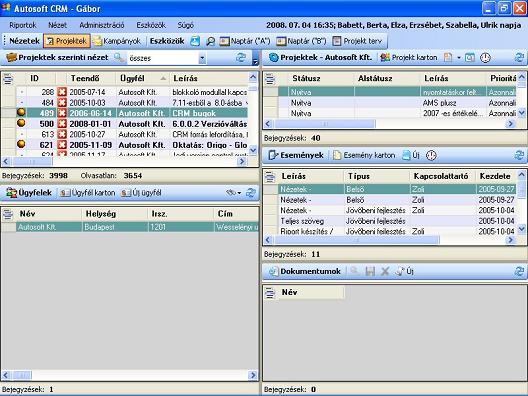The height and width of the screenshot is (396, 528).
Task: Sort project list by ID column
Action: pyautogui.click(x=40, y=78)
